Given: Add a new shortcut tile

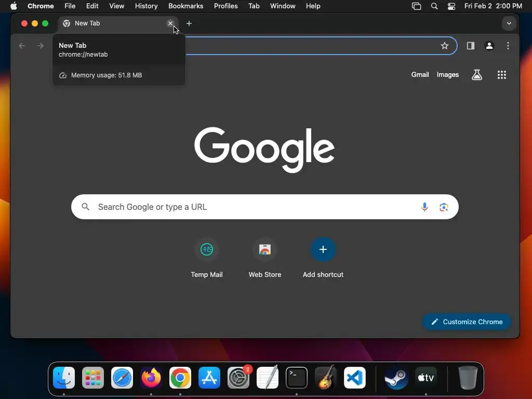Looking at the screenshot, I should click(x=323, y=258).
